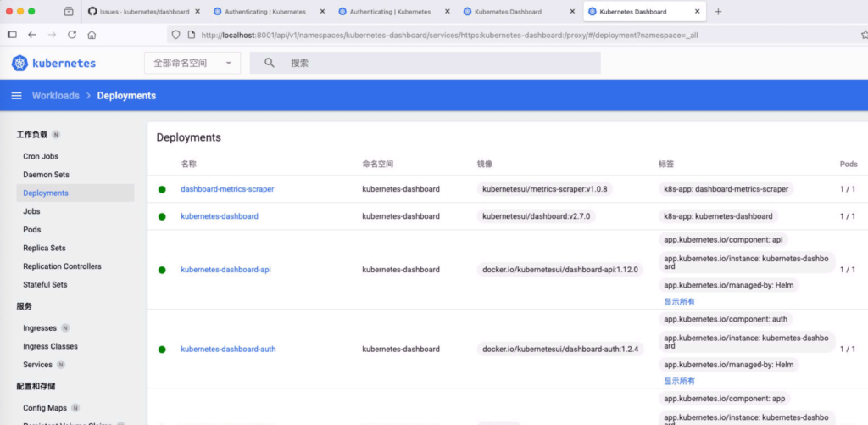This screenshot has height=425, width=868.
Task: Select Replication Controllers in sidebar
Action: click(x=62, y=266)
